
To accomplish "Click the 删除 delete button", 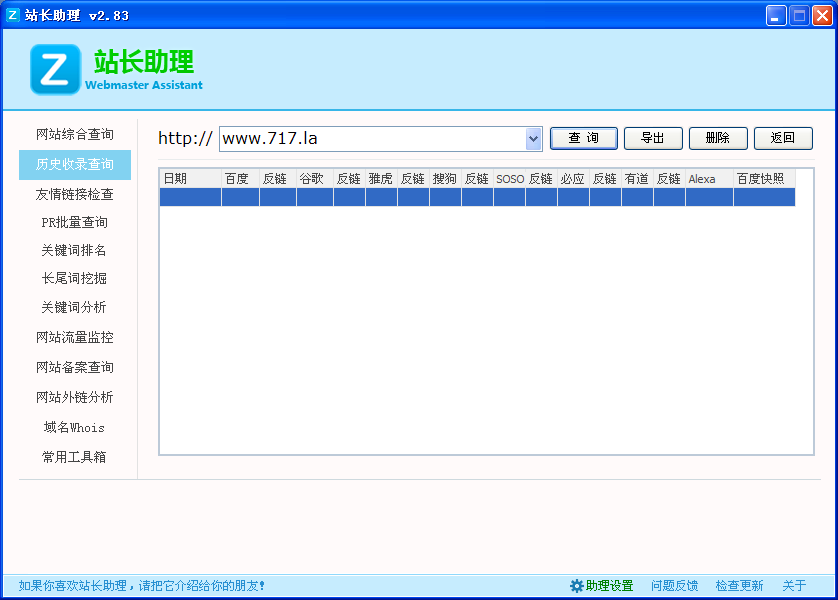I will (718, 138).
